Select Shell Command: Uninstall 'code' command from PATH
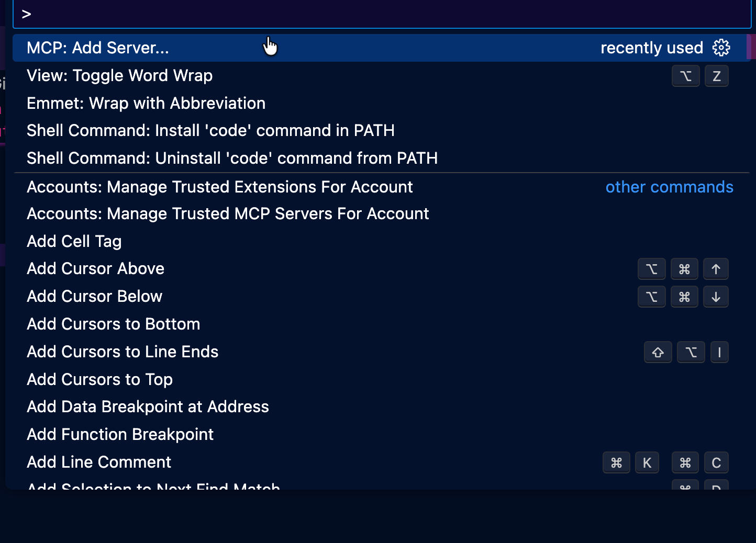 tap(232, 159)
